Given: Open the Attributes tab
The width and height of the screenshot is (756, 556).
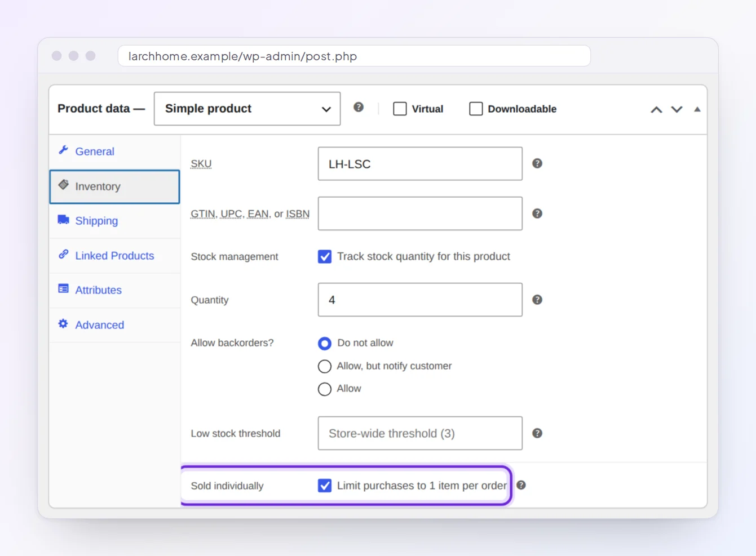Looking at the screenshot, I should (114, 290).
